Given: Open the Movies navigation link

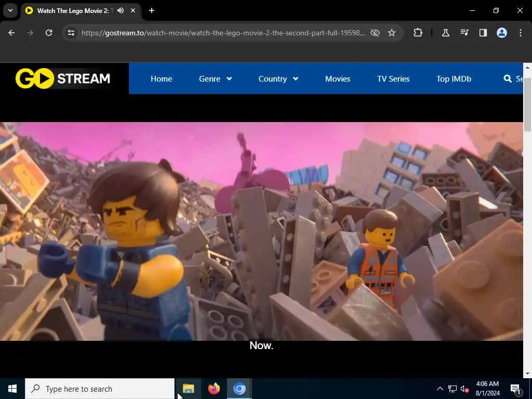Looking at the screenshot, I should (338, 79).
